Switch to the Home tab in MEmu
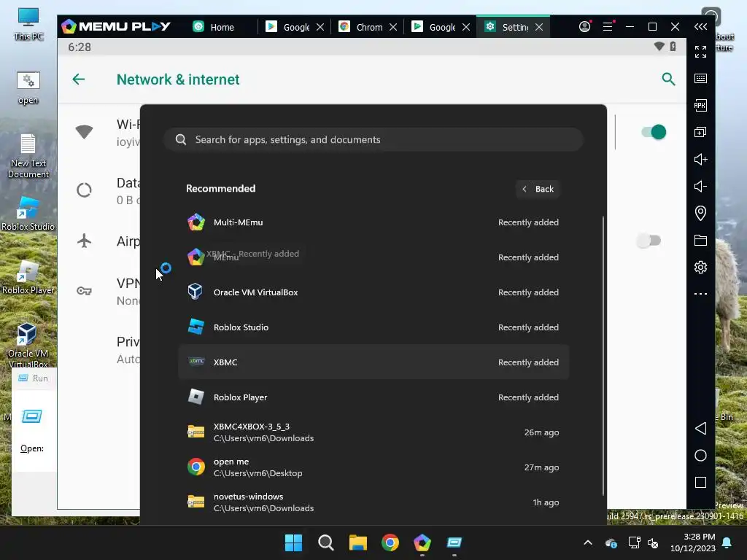Screen dimensions: 747x560 (x=214, y=27)
